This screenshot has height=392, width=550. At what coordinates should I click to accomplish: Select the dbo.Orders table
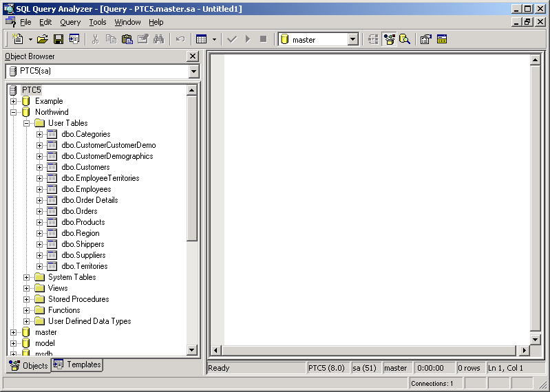click(x=79, y=211)
